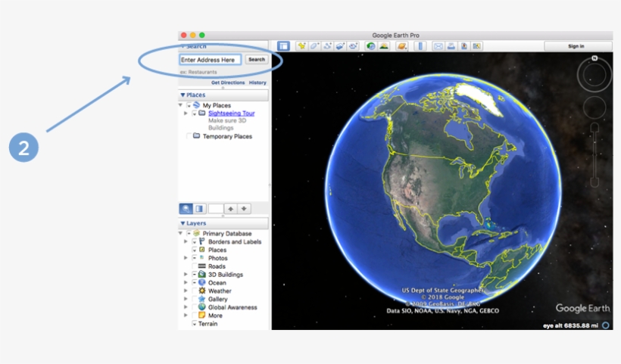Select the Roads layer label
The image size is (621, 364).
coord(217,266)
